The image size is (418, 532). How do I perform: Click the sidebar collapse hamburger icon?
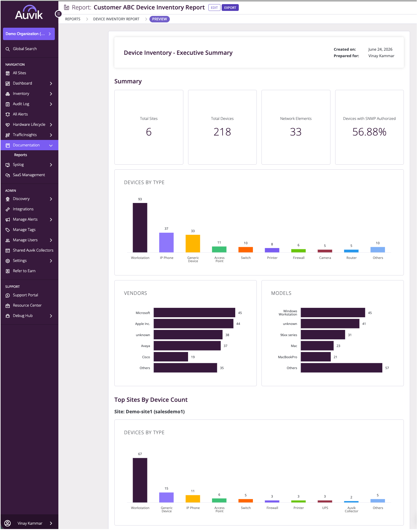pyautogui.click(x=58, y=14)
